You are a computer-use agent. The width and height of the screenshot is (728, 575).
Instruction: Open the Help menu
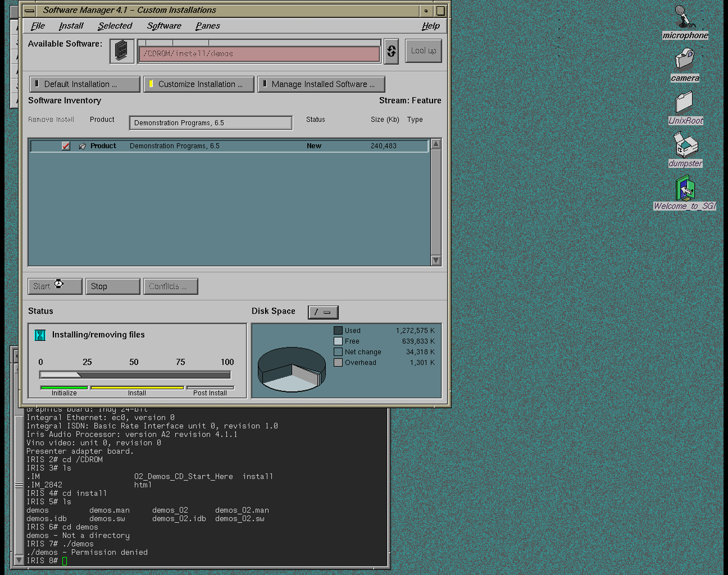(x=431, y=26)
